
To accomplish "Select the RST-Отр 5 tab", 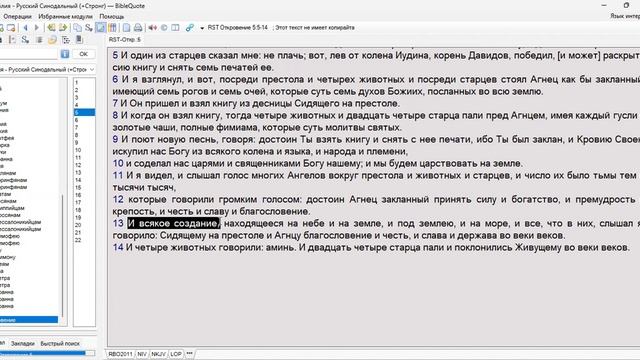I will [124, 40].
